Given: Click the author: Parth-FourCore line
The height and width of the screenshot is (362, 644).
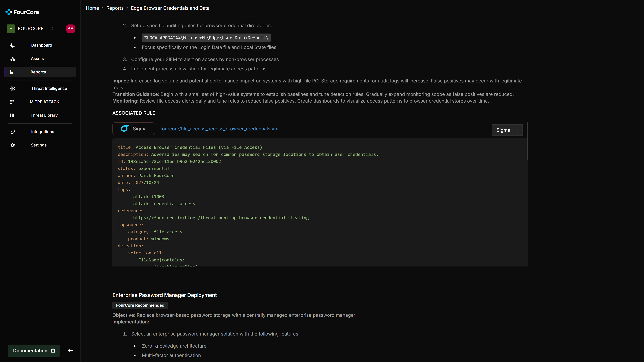Looking at the screenshot, I should pyautogui.click(x=146, y=175).
